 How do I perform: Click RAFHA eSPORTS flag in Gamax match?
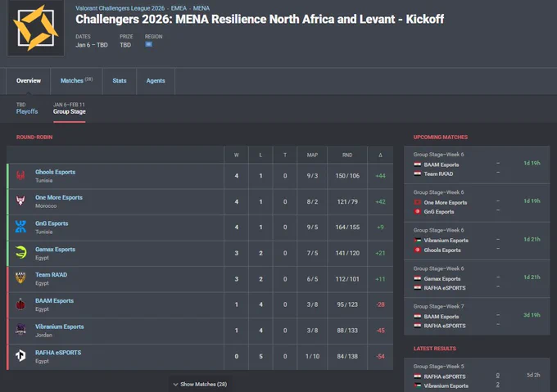tap(418, 288)
